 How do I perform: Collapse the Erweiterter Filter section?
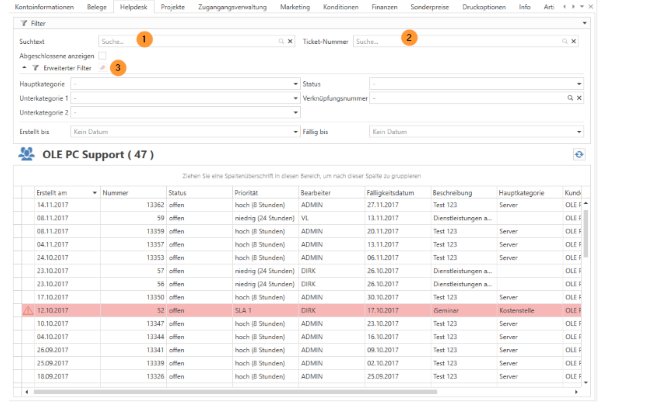22,68
